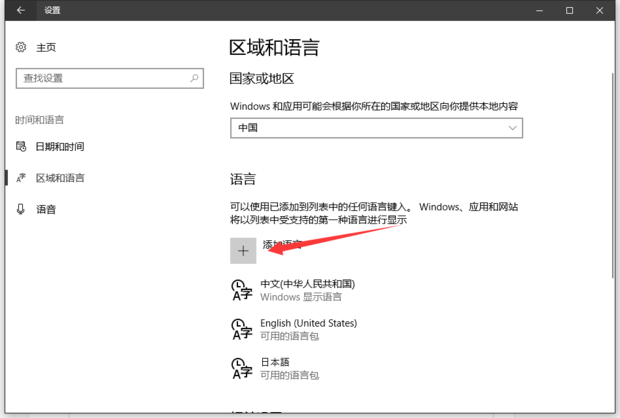
Task: Click the language icon beside 中文(中华人民共和国)
Action: coord(241,290)
